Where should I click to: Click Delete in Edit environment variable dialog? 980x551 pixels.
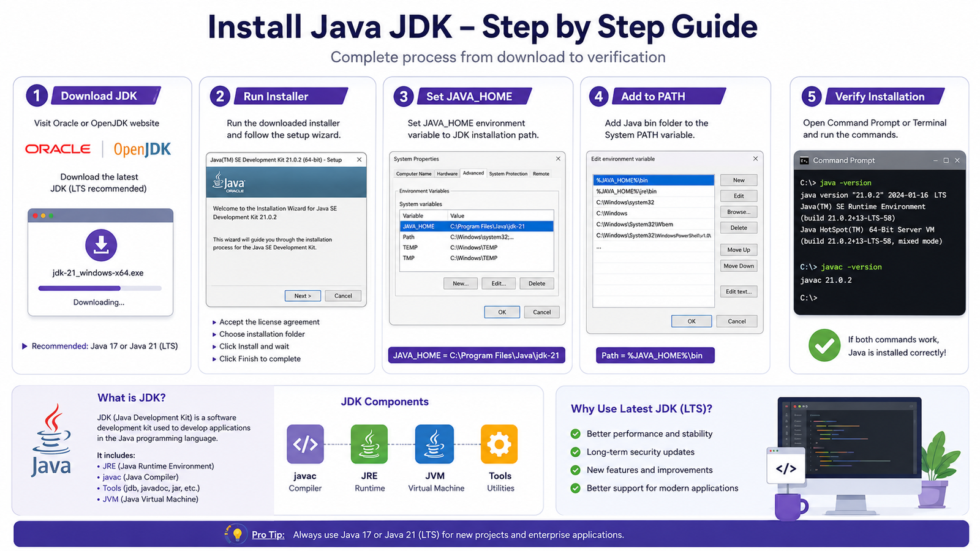739,228
